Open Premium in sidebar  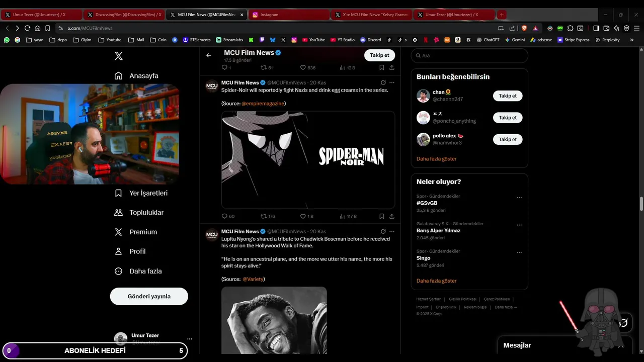tap(135, 232)
